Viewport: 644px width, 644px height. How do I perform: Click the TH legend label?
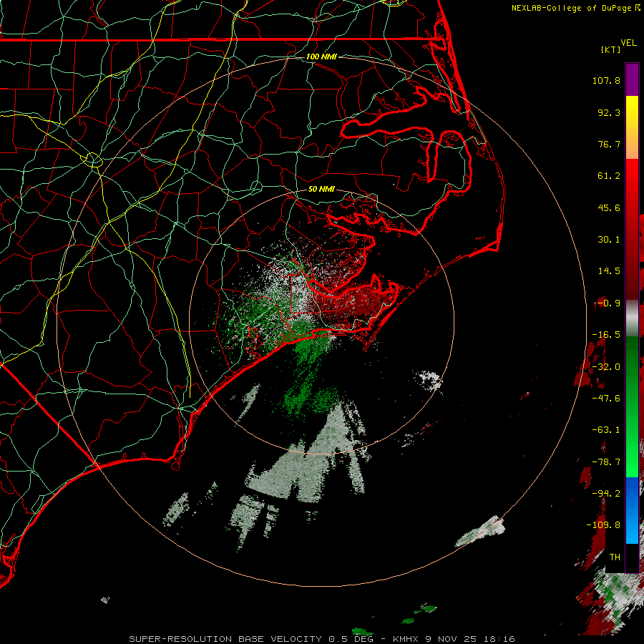click(615, 557)
